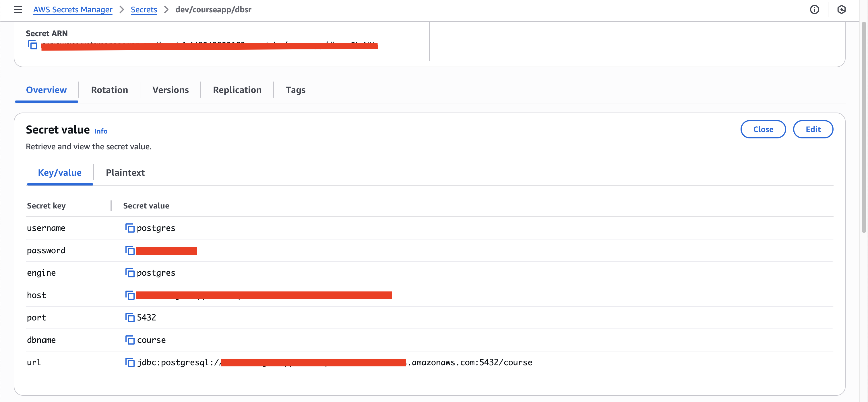Copy the port value
This screenshot has width=868, height=402.
click(130, 317)
